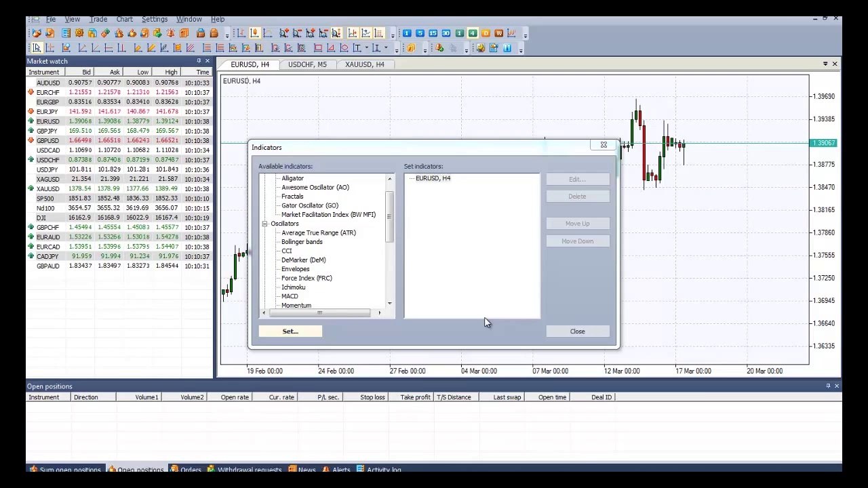Collapse the Oscillators tree group

(x=265, y=224)
